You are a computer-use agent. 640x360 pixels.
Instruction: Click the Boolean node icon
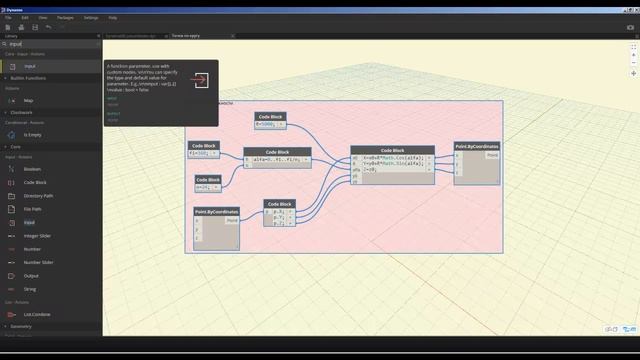coord(11,169)
